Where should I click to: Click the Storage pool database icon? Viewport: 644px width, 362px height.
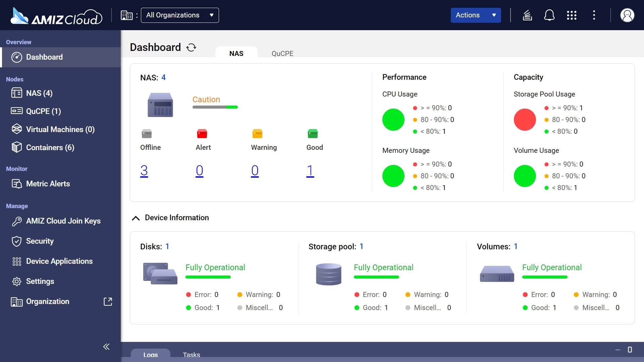pyautogui.click(x=329, y=274)
